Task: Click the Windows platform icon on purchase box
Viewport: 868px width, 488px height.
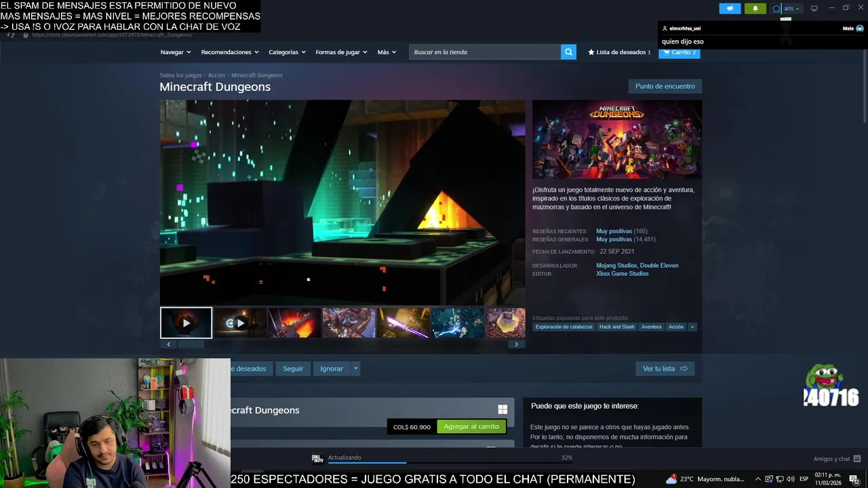Action: point(502,409)
